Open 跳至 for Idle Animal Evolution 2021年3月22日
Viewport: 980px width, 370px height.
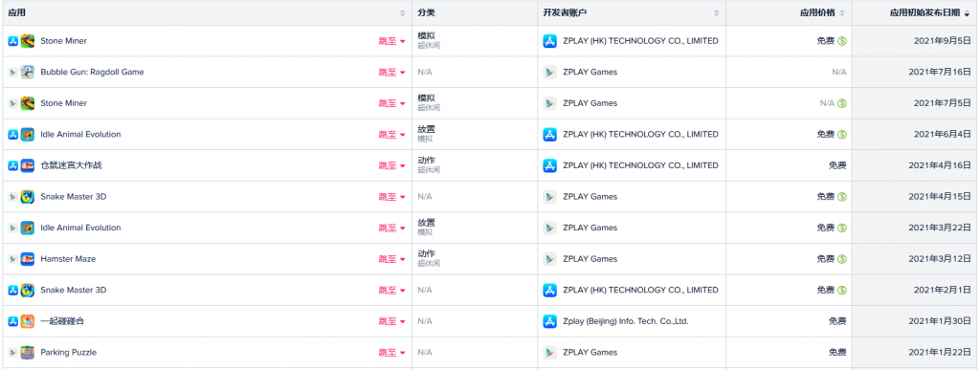(391, 229)
